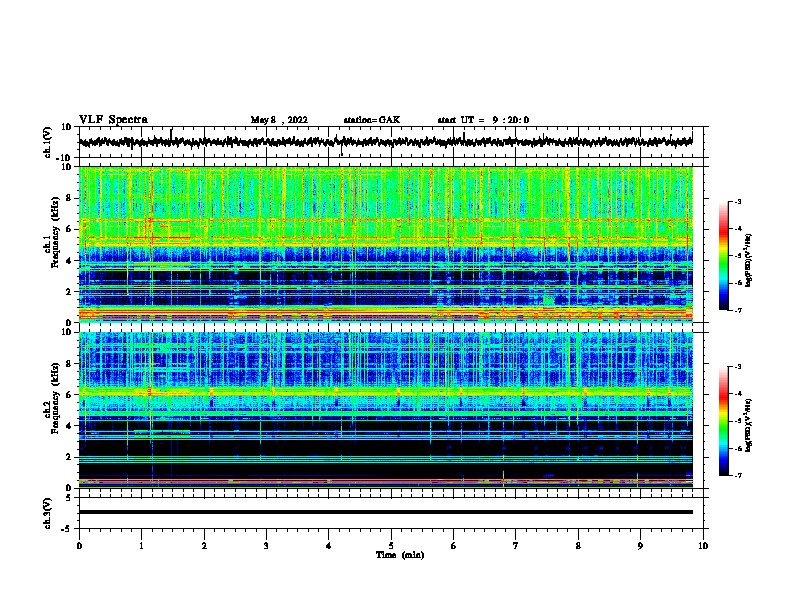This screenshot has width=792, height=612.
Task: Click the 'start UT = 9:20:0' label
Action: tap(483, 120)
